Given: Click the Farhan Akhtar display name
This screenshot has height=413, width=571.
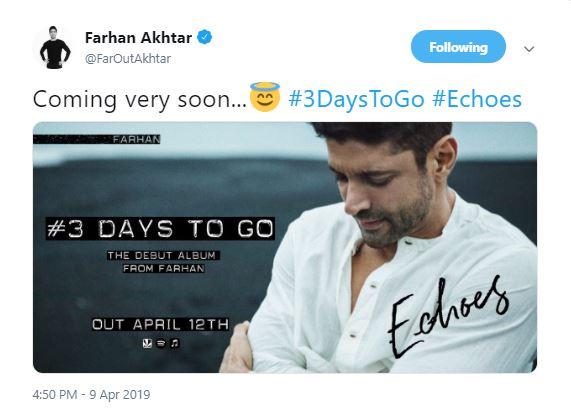Looking at the screenshot, I should point(138,38).
